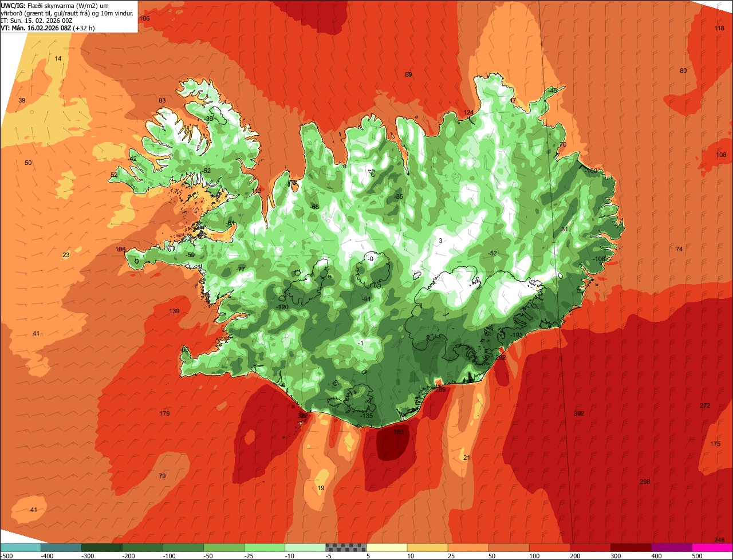Image resolution: width=733 pixels, height=560 pixels.
Task: Click the map value -85
Action: [x=399, y=198]
